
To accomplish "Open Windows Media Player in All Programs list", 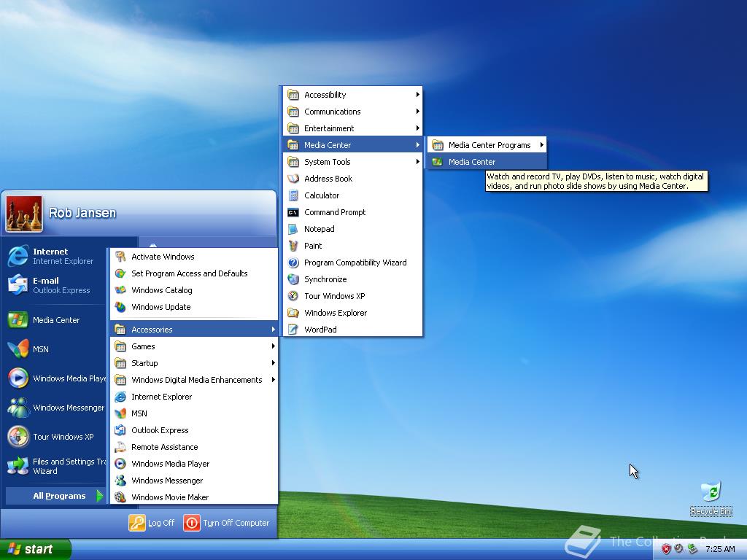I will tap(194, 464).
